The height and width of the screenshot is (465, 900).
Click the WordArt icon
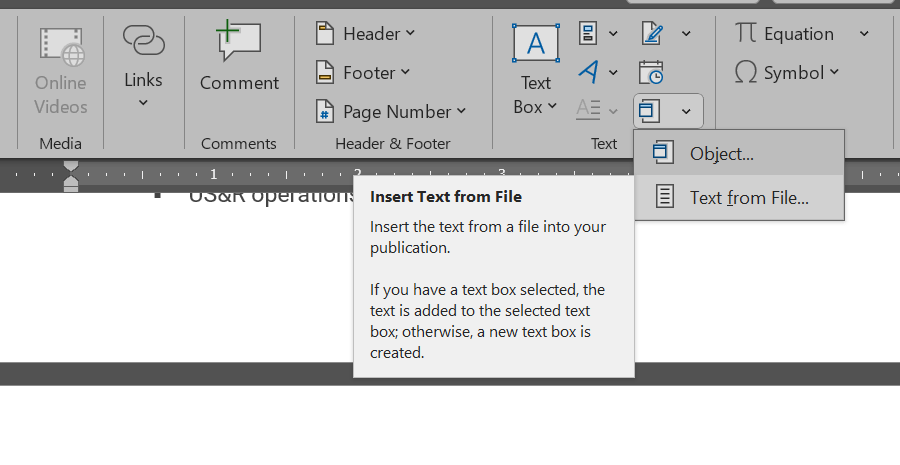pos(588,72)
